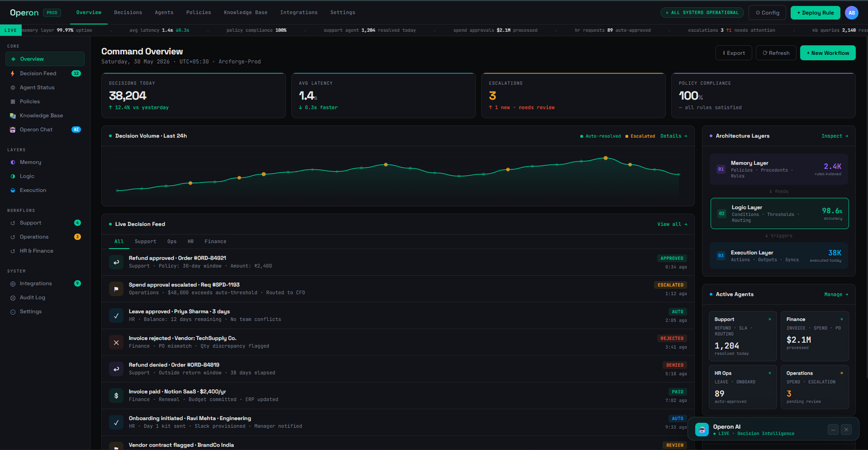Click the peak orange point on volume chart
The width and height of the screenshot is (868, 450).
click(x=605, y=158)
